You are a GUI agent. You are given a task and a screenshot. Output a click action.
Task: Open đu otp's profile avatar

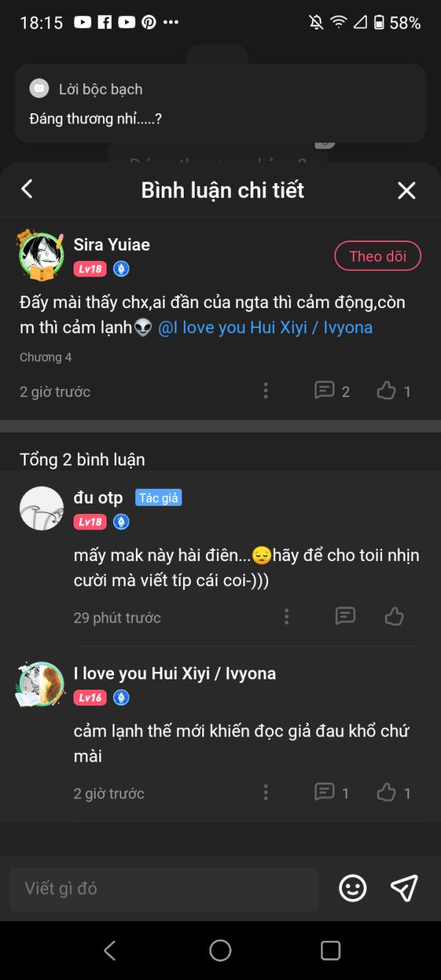tap(41, 508)
